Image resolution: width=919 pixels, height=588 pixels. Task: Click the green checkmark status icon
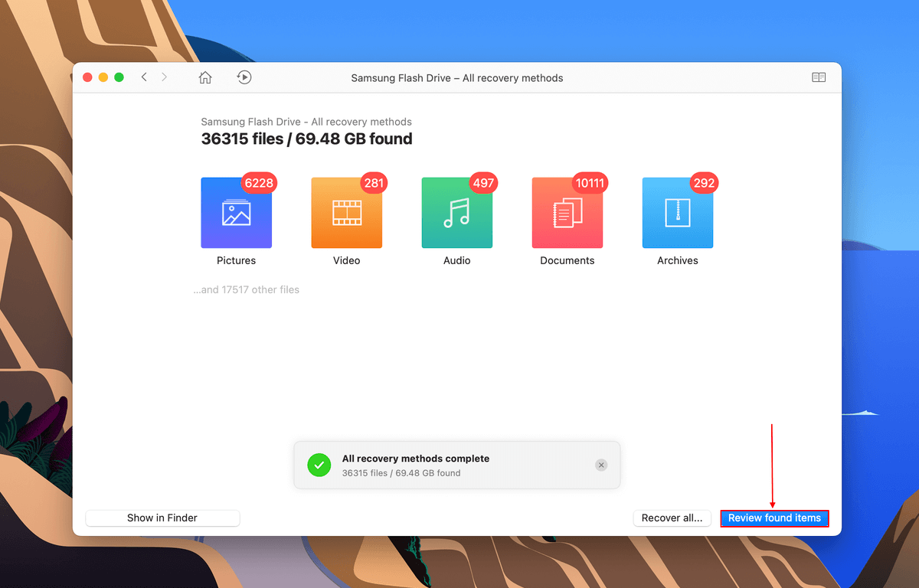click(x=319, y=465)
